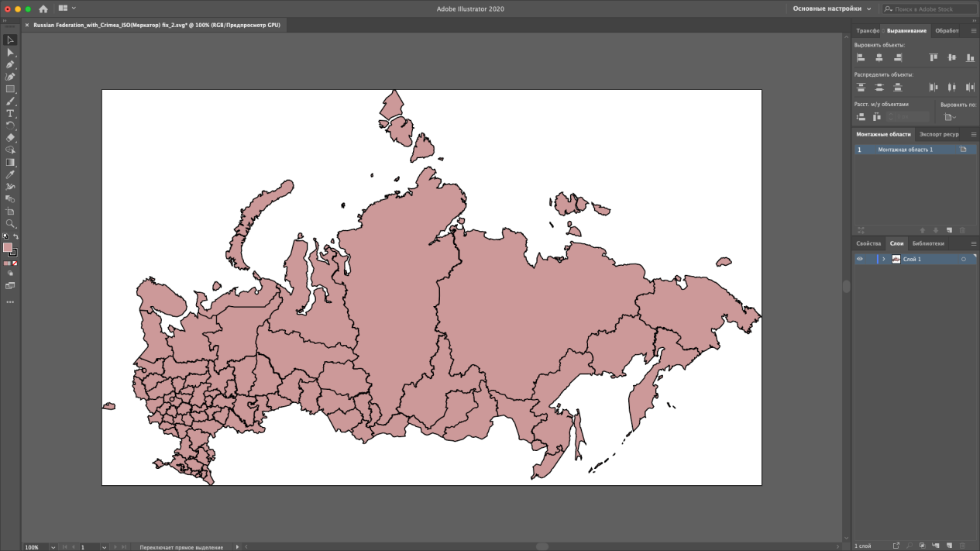Screen dimensions: 980x551
Task: Select the Pen tool
Action: 10,64
